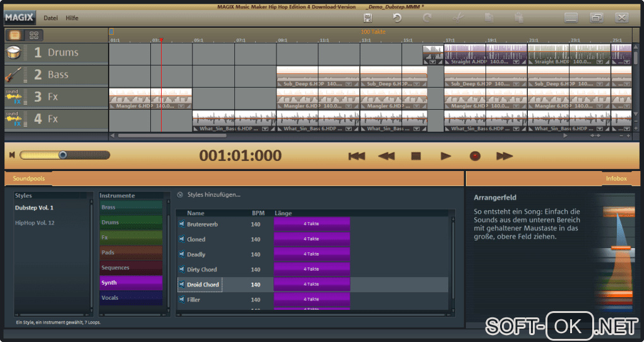Click the Fast Forward transport button
Image resolution: width=644 pixels, height=342 pixels.
tap(504, 156)
